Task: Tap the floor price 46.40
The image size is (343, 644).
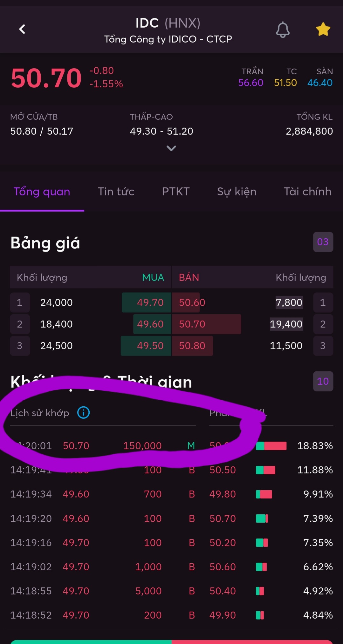Action: point(319,83)
